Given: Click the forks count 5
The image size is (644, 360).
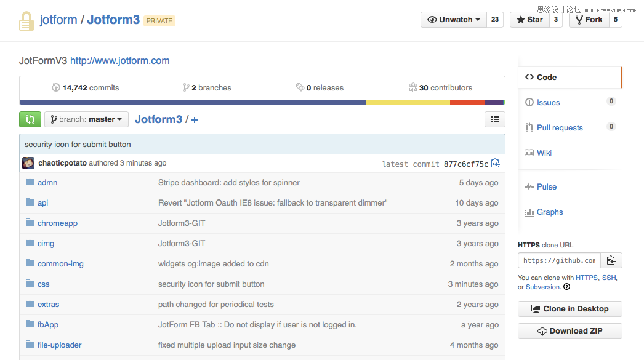Looking at the screenshot, I should click(615, 20).
